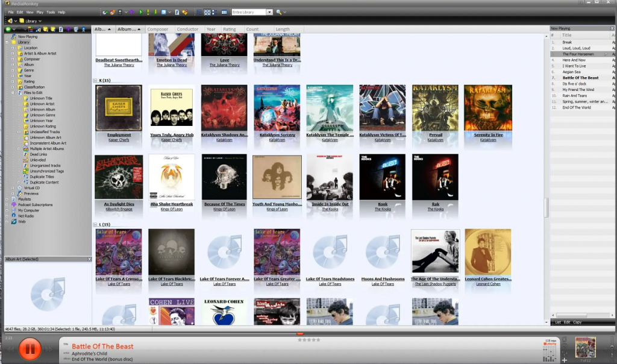Open the Tools menu

tap(51, 11)
